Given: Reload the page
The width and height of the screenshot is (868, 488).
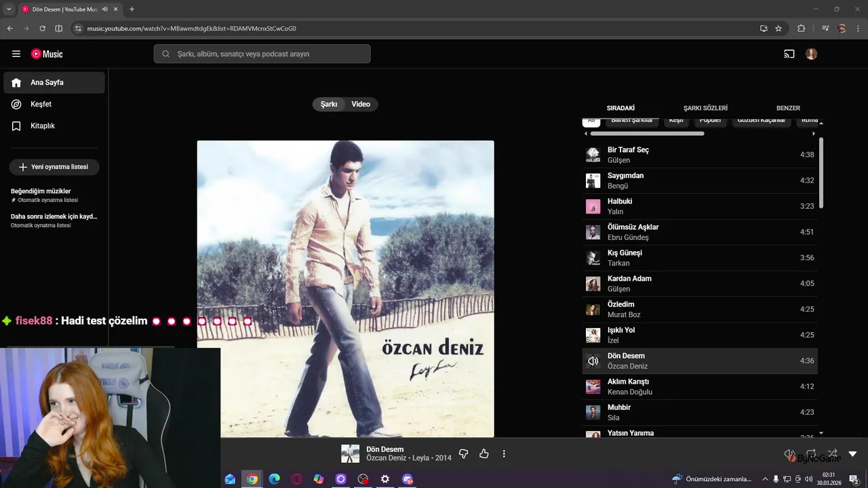Looking at the screenshot, I should click(42, 28).
